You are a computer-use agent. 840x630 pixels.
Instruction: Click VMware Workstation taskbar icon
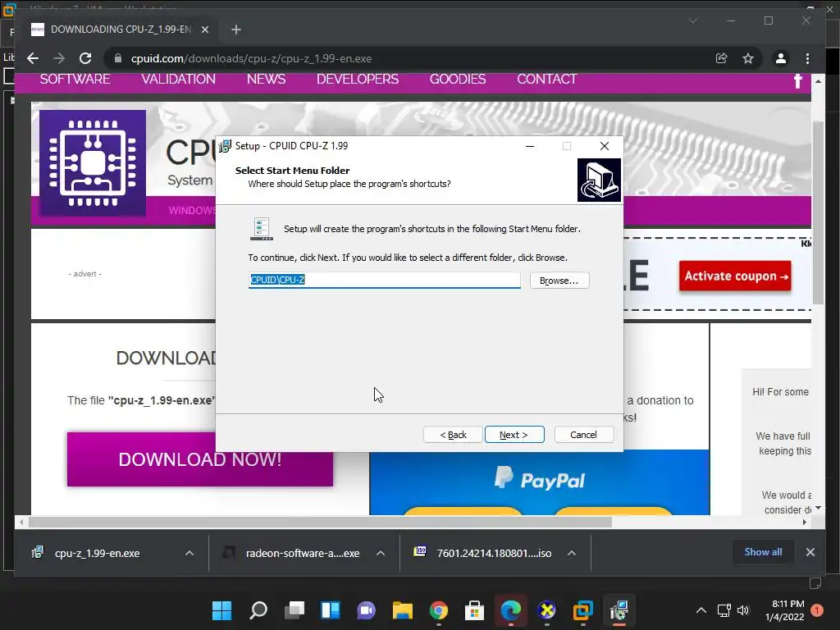(x=583, y=609)
